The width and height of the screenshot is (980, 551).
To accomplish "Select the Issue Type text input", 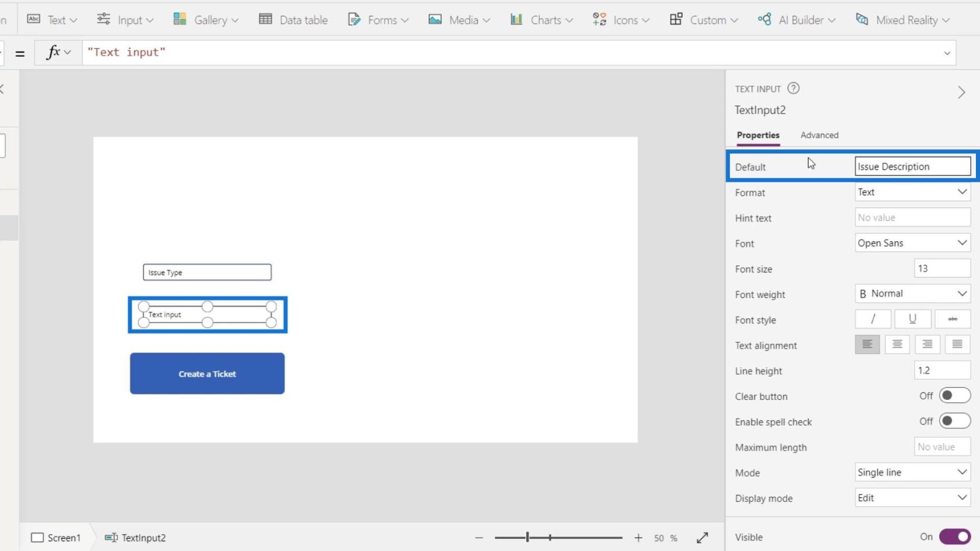I will click(207, 272).
